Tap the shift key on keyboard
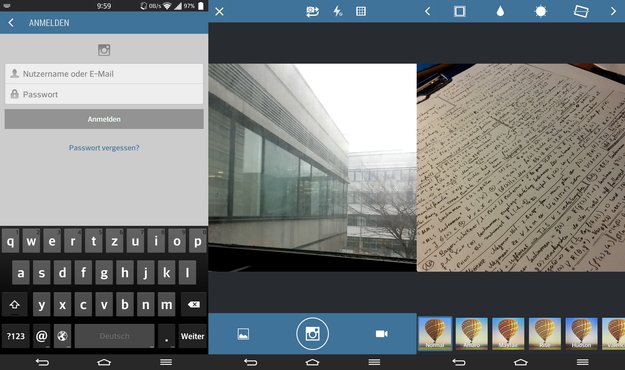625x370 pixels. 15,305
